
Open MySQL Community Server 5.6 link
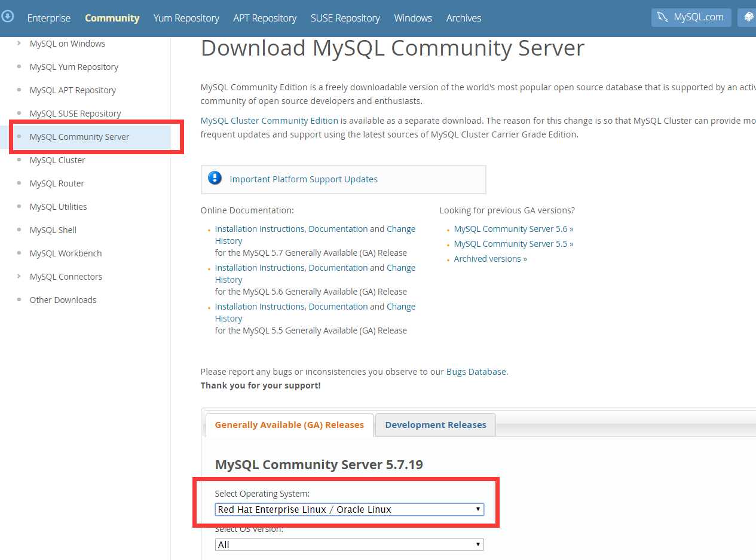click(513, 229)
